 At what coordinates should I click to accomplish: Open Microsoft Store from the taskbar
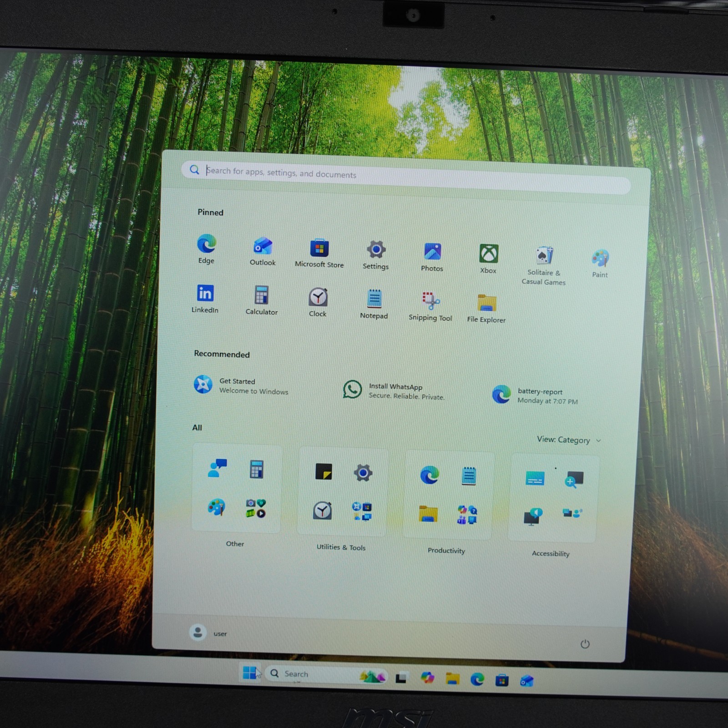coord(502,681)
